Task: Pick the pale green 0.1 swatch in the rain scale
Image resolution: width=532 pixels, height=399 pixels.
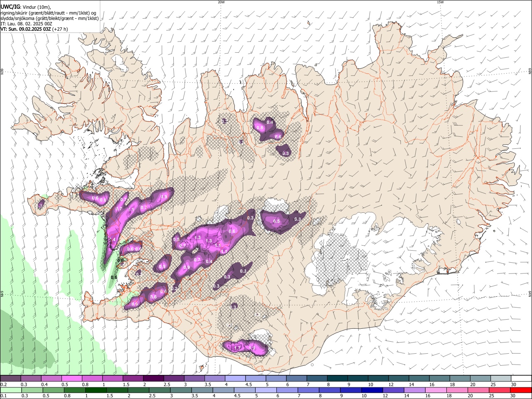Action: coord(10,390)
